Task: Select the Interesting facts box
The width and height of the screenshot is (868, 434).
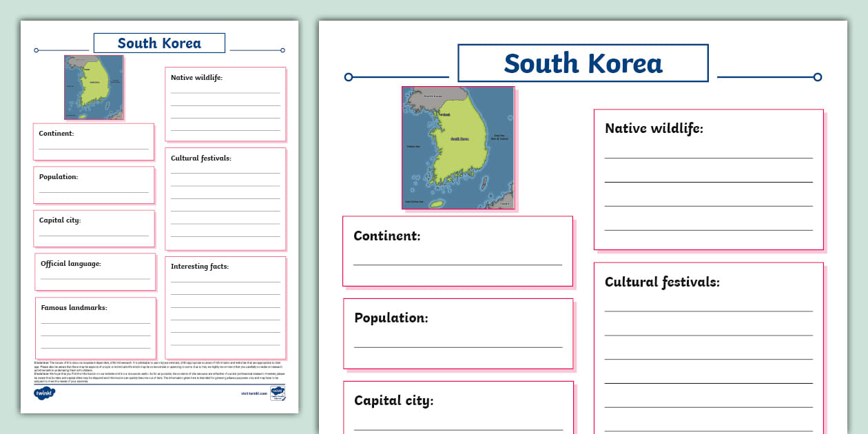Action: click(225, 308)
